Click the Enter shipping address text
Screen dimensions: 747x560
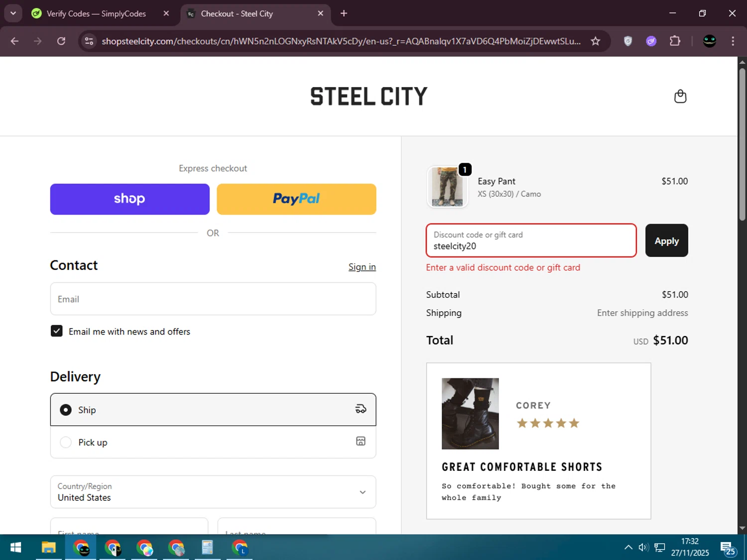coord(642,313)
